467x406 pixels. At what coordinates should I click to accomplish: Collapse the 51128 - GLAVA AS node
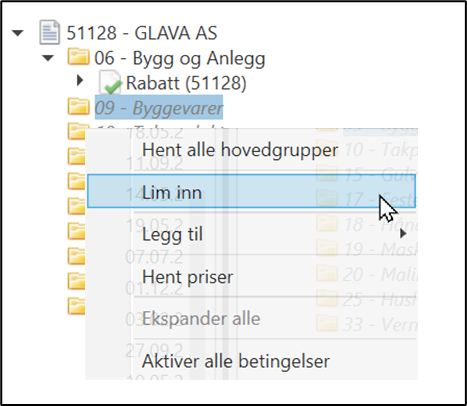point(18,33)
